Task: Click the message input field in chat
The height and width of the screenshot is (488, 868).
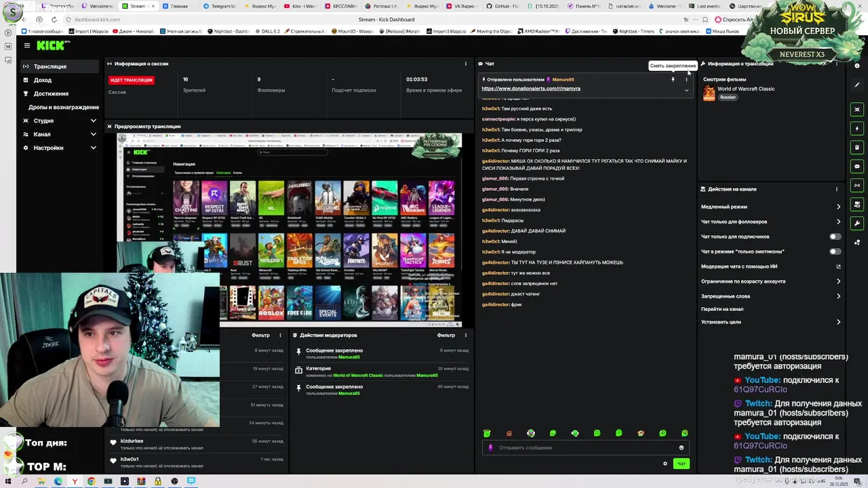Action: pos(587,447)
